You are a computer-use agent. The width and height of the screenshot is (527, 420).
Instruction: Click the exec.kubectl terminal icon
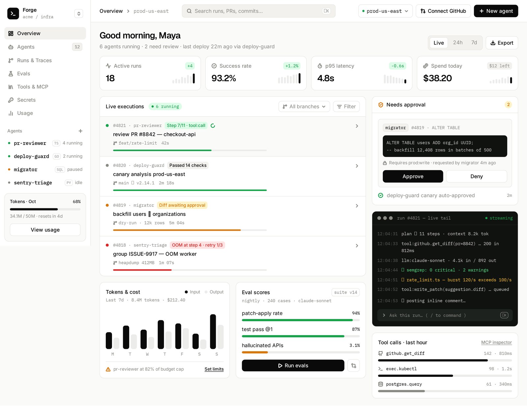(x=381, y=369)
